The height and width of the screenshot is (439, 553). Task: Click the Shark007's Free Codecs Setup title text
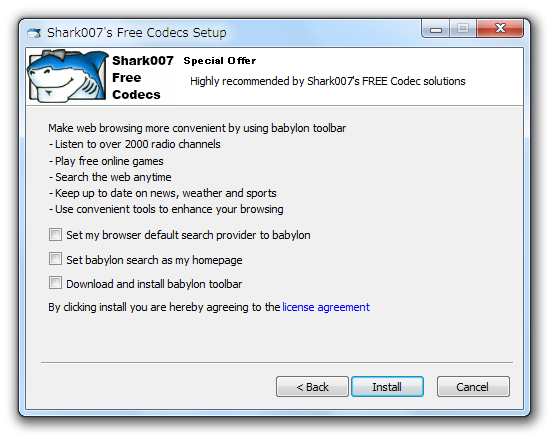(x=136, y=32)
